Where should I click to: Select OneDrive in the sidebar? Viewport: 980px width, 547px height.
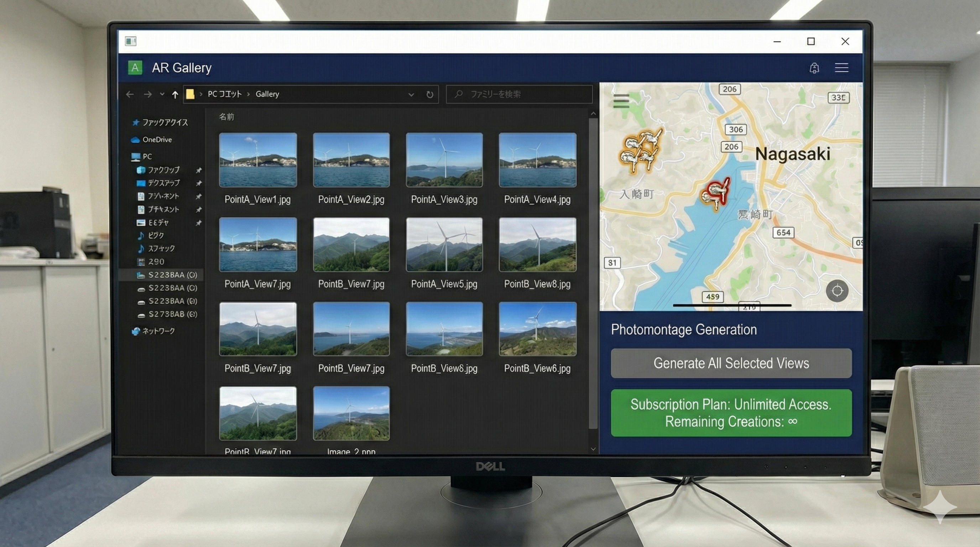[157, 140]
